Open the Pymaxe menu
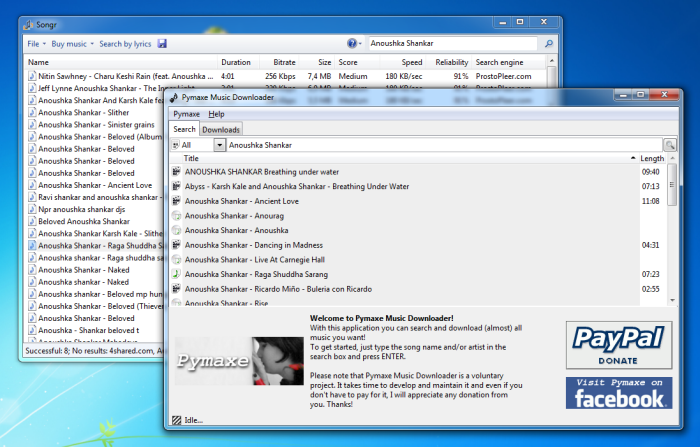Viewport: 700px width, 447px height. pyautogui.click(x=187, y=114)
